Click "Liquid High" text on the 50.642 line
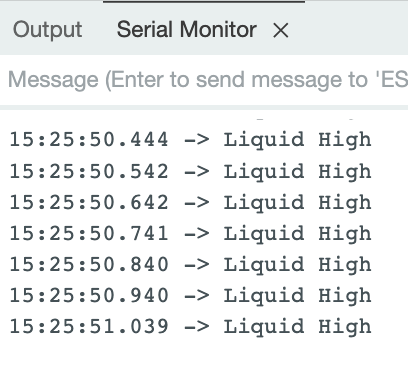This screenshot has height=365, width=408. (x=297, y=204)
